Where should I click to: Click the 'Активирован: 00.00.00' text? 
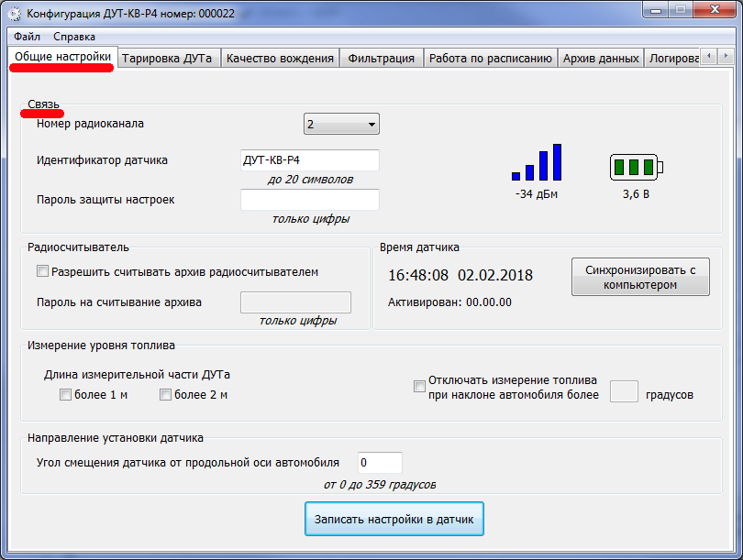[449, 302]
